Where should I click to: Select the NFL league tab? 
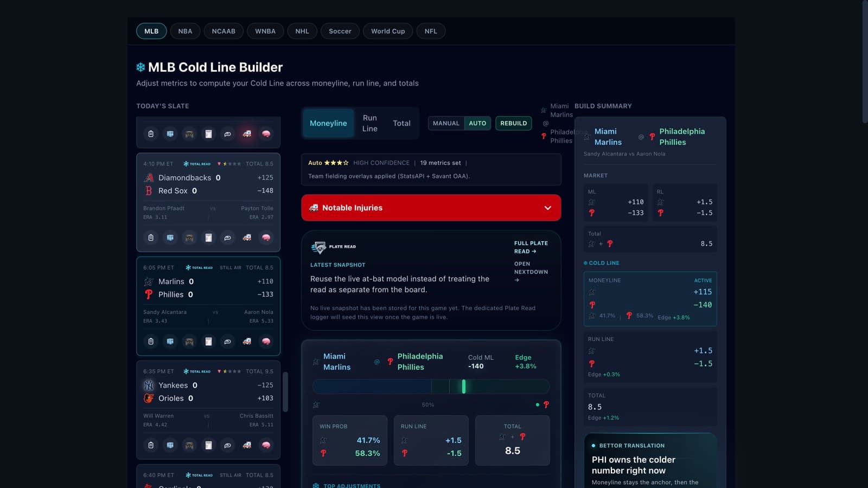[x=431, y=31]
